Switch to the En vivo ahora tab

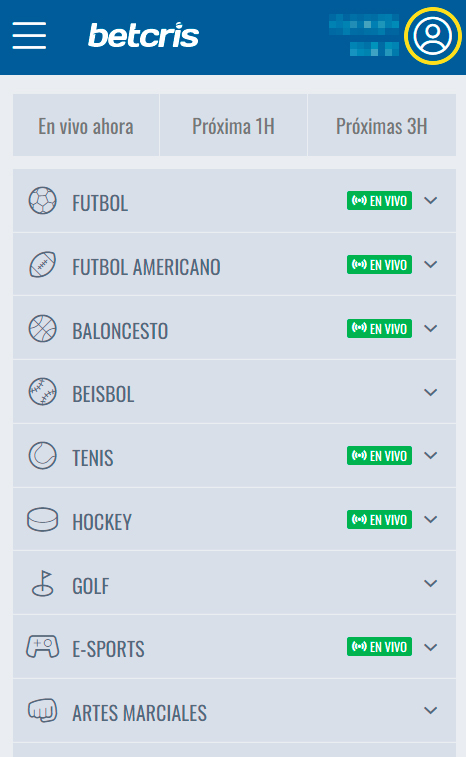click(86, 126)
